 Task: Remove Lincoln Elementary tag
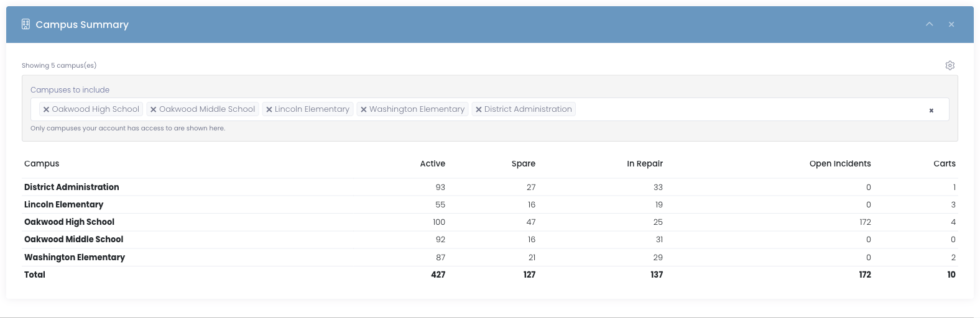(x=269, y=109)
